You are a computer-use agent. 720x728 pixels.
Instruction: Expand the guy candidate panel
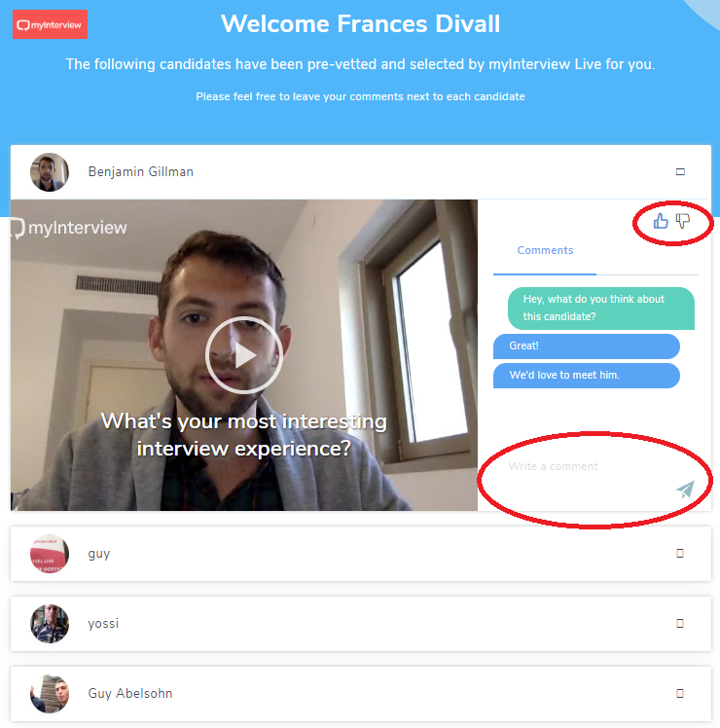[680, 554]
